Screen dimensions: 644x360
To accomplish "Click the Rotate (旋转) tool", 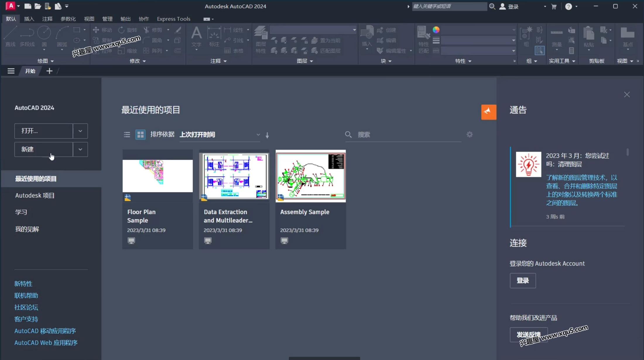I will [128, 30].
